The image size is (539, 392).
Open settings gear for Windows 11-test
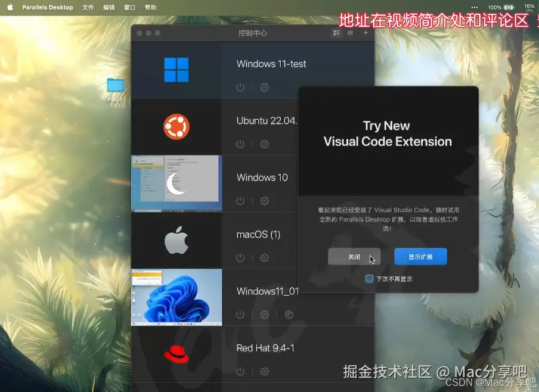pyautogui.click(x=264, y=87)
